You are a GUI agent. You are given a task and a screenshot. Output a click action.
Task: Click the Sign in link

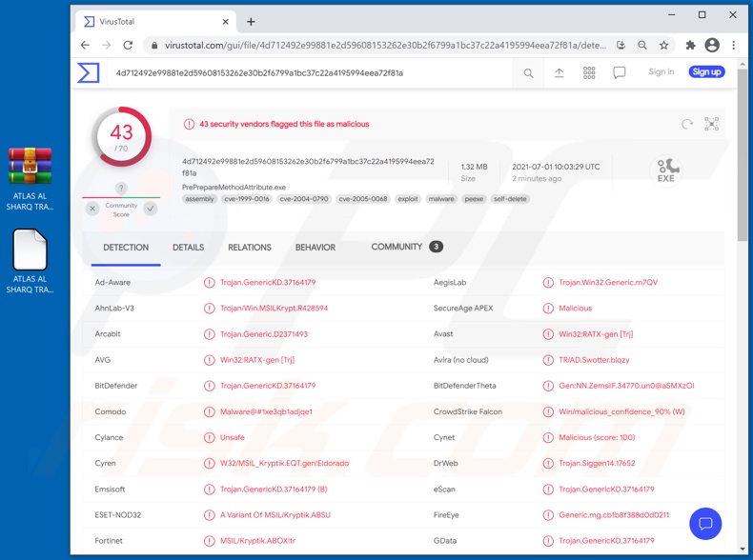(x=661, y=72)
